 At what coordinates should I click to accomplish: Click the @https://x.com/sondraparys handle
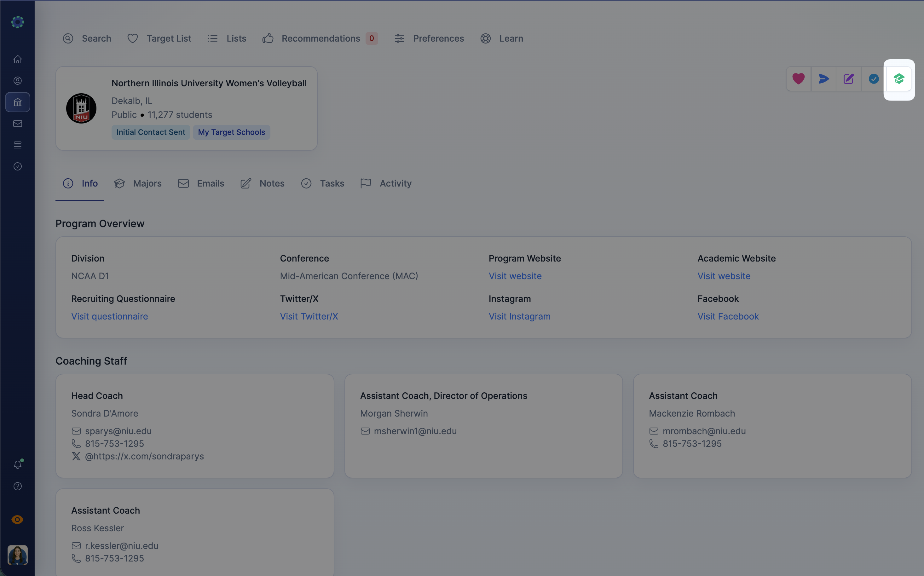point(144,456)
